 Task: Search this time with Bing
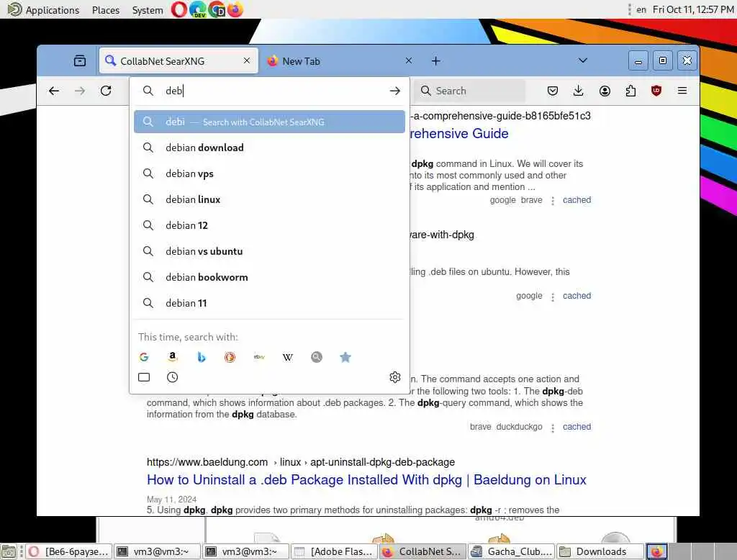coord(202,357)
